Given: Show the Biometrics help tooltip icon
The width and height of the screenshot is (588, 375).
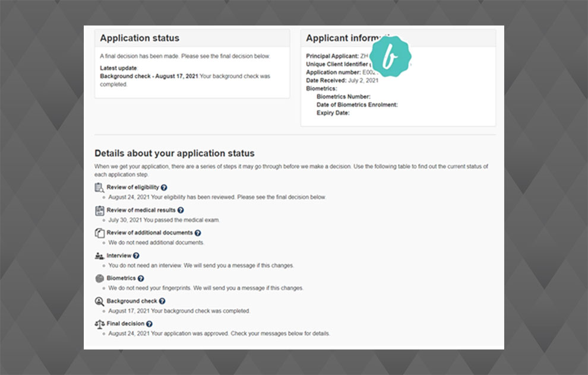Looking at the screenshot, I should [x=141, y=278].
